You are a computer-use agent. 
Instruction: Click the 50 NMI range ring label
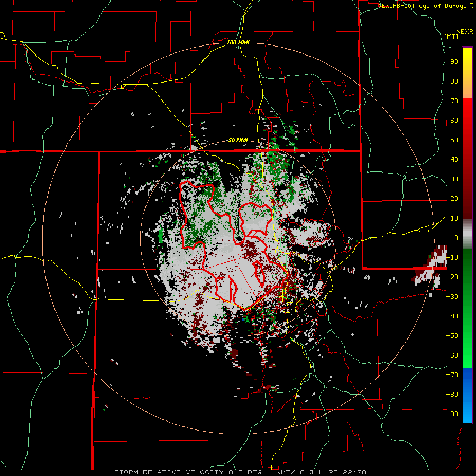tap(238, 140)
